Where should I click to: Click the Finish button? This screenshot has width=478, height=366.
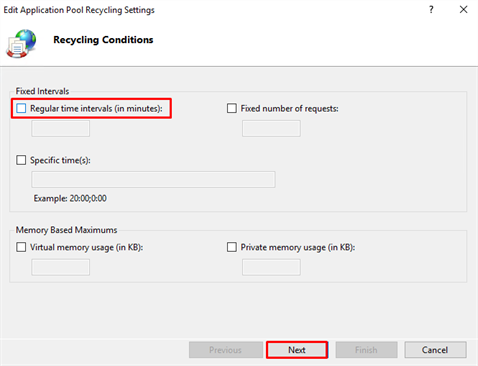pyautogui.click(x=366, y=350)
